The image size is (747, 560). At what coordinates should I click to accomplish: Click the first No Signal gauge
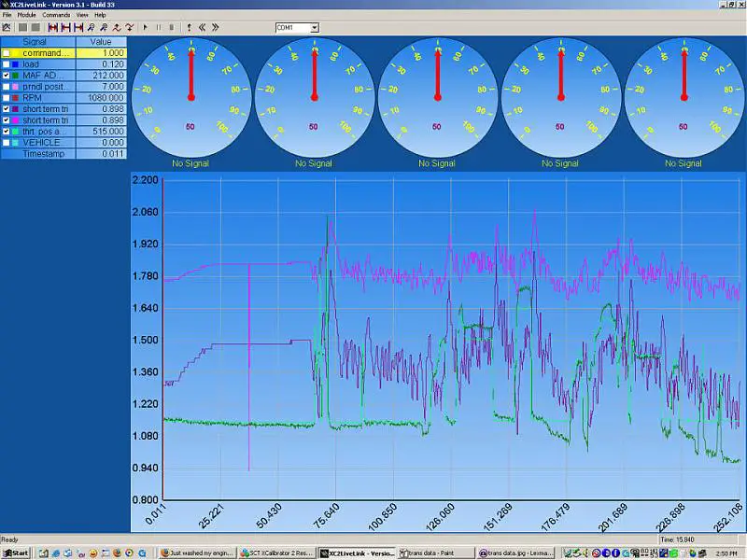coord(191,98)
